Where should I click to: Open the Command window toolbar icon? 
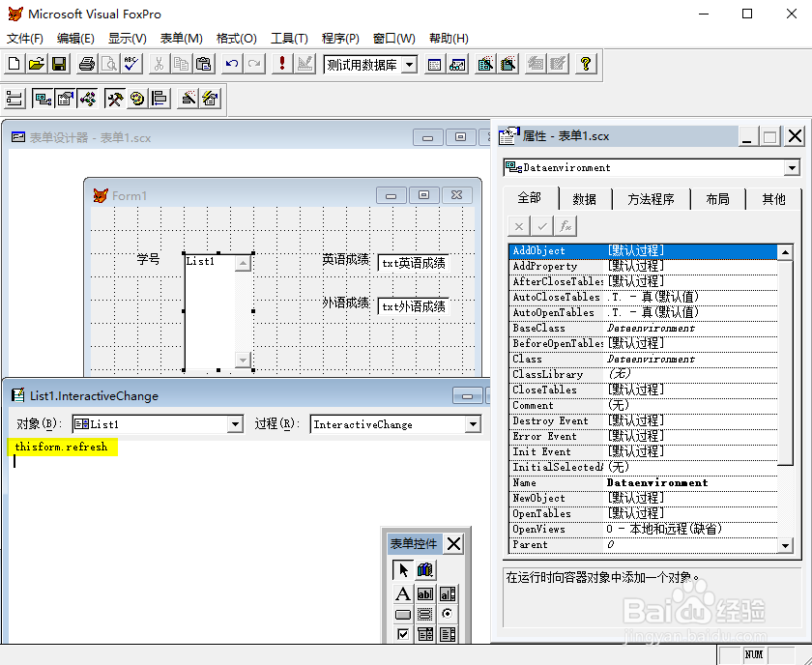coord(434,64)
